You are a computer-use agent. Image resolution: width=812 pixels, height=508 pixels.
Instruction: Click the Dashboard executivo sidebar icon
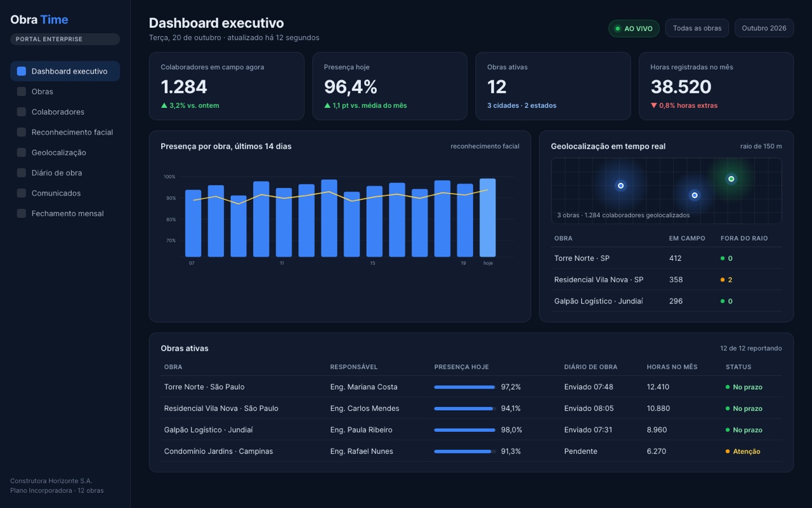tap(22, 71)
